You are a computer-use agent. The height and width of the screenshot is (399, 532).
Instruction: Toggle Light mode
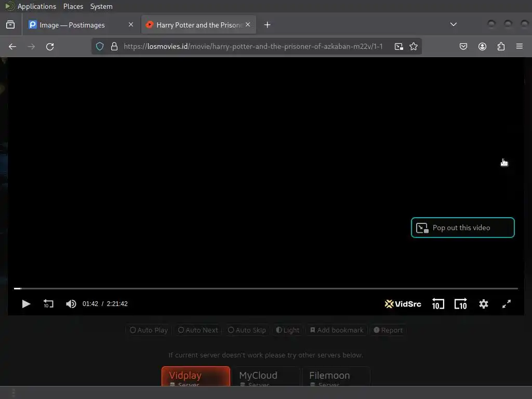click(288, 330)
